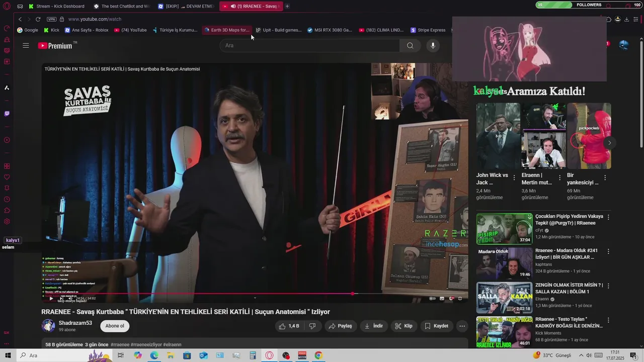
Task: Toggle the Opera VPN badge
Action: tap(51, 19)
